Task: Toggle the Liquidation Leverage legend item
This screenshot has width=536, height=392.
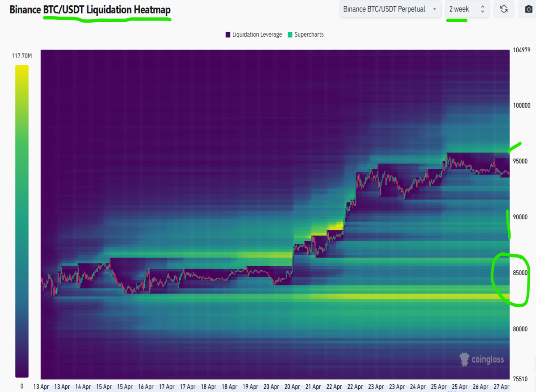Action: 254,34
